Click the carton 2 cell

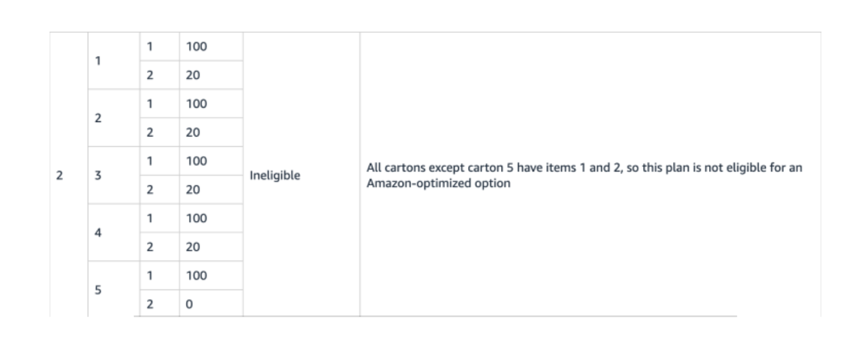[98, 118]
